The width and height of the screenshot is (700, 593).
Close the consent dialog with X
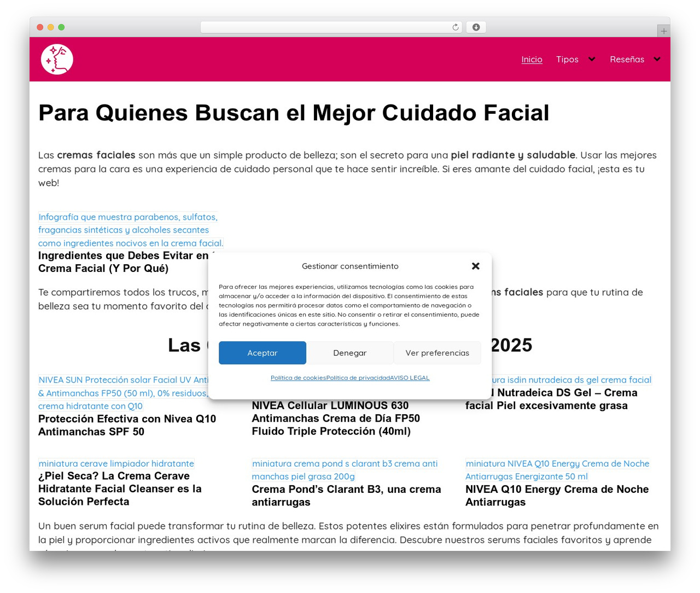coord(475,266)
